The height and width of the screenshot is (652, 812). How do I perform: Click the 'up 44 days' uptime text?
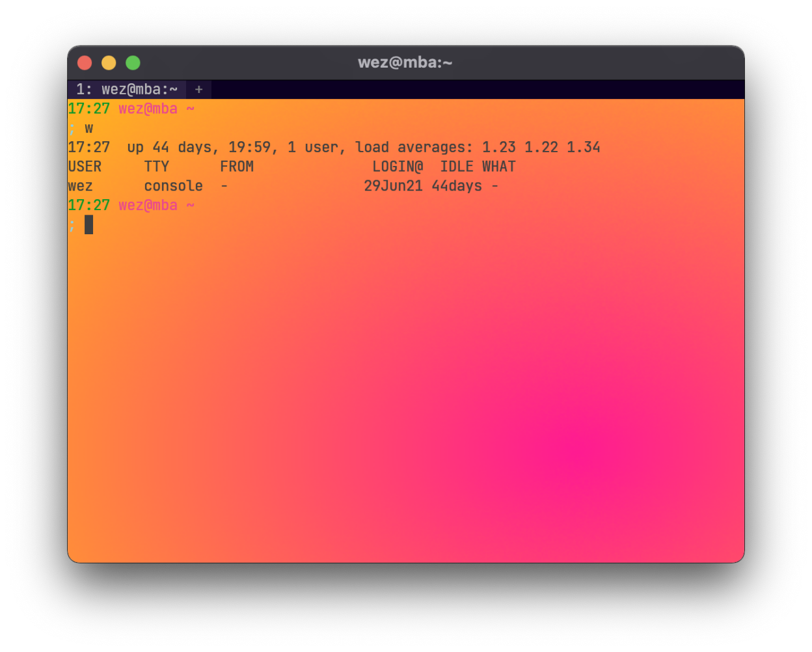[169, 148]
